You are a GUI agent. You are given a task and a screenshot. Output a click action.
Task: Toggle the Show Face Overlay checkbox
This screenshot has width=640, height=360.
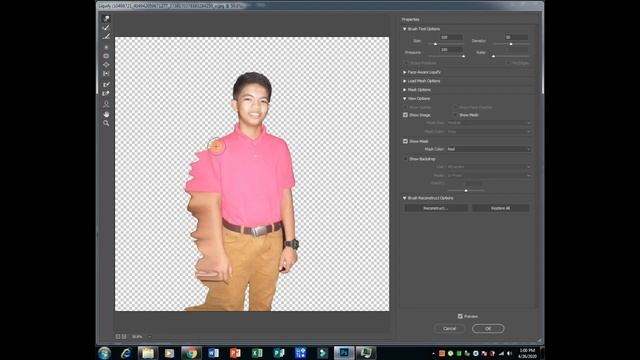coord(456,107)
